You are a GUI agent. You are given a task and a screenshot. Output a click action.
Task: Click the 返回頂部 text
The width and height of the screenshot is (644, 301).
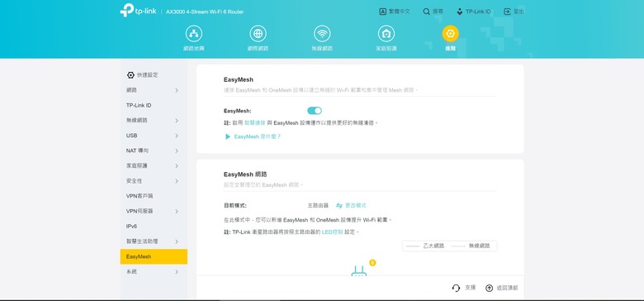[507, 288]
